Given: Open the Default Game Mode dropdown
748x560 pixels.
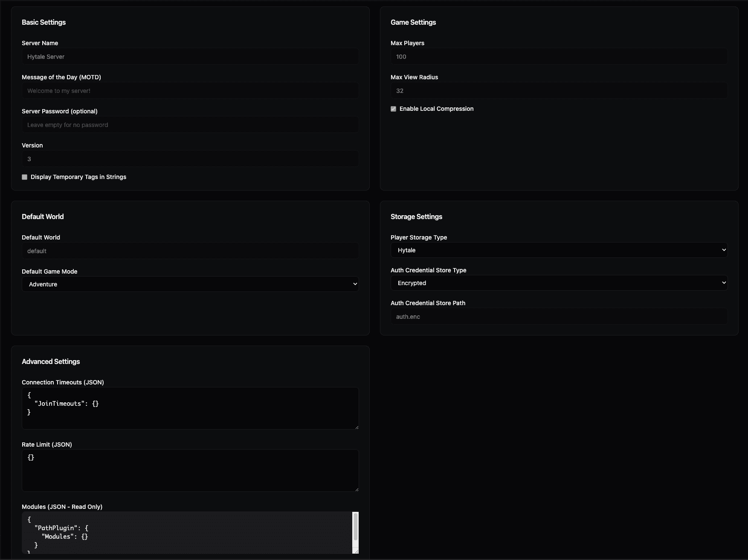Looking at the screenshot, I should [x=190, y=284].
